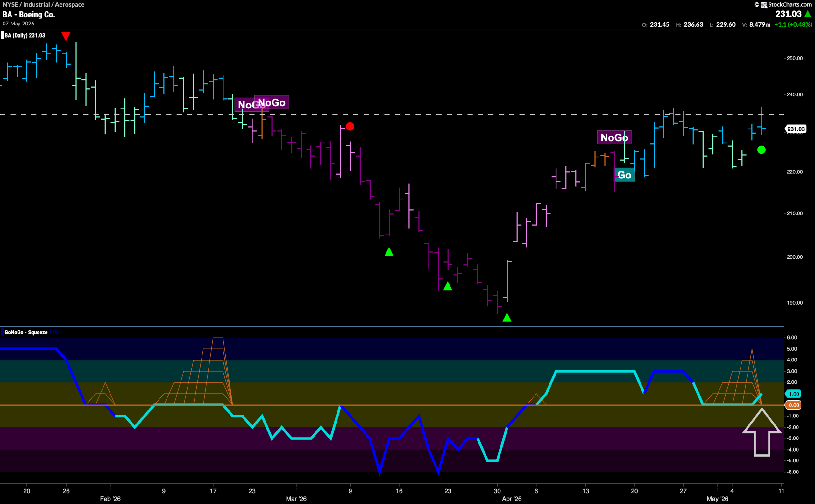The image size is (815, 504).
Task: Click the 3.00 oscillator axis label
Action: (x=792, y=371)
